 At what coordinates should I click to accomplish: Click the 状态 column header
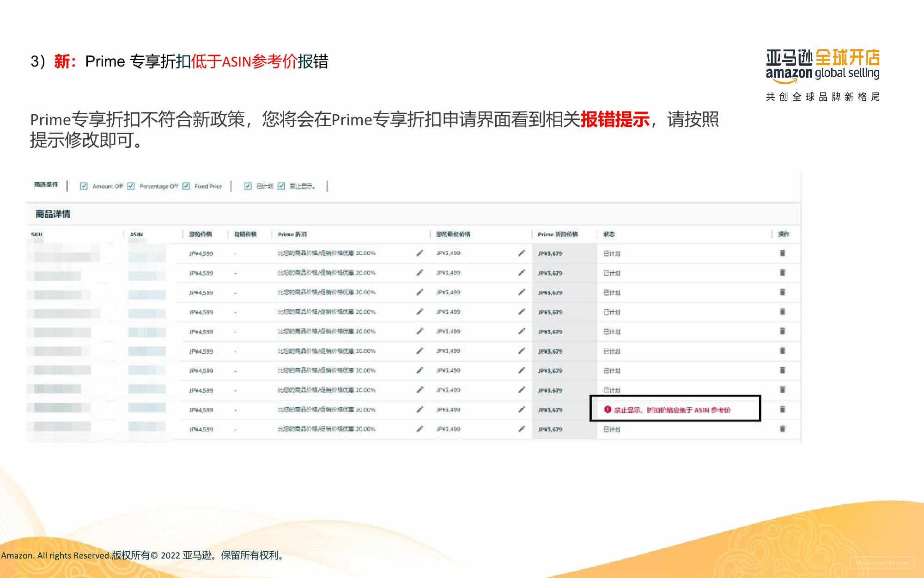pos(609,234)
